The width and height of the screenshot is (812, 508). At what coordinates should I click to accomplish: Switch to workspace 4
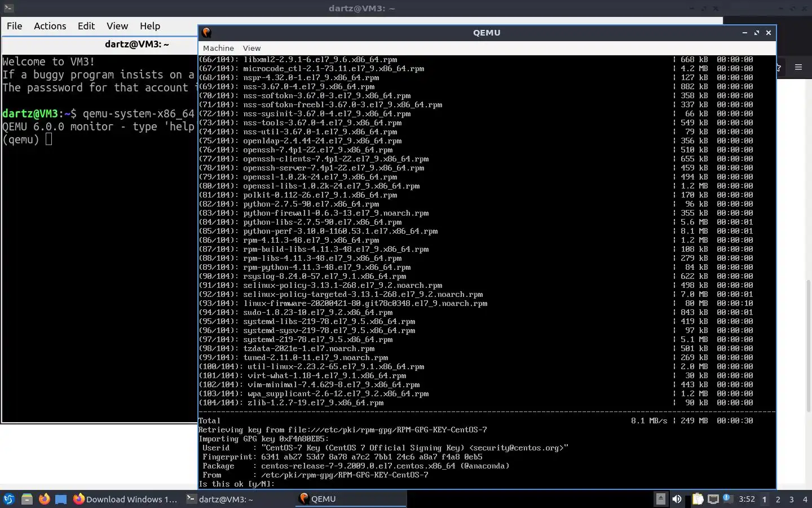coord(805,499)
